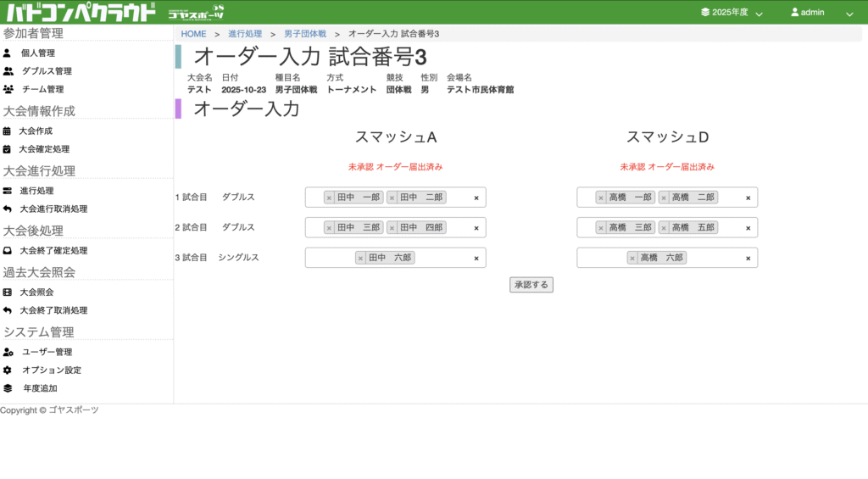Screen dimensions: 868x479
Task: Go to HOME via breadcrumb link
Action: click(x=193, y=34)
